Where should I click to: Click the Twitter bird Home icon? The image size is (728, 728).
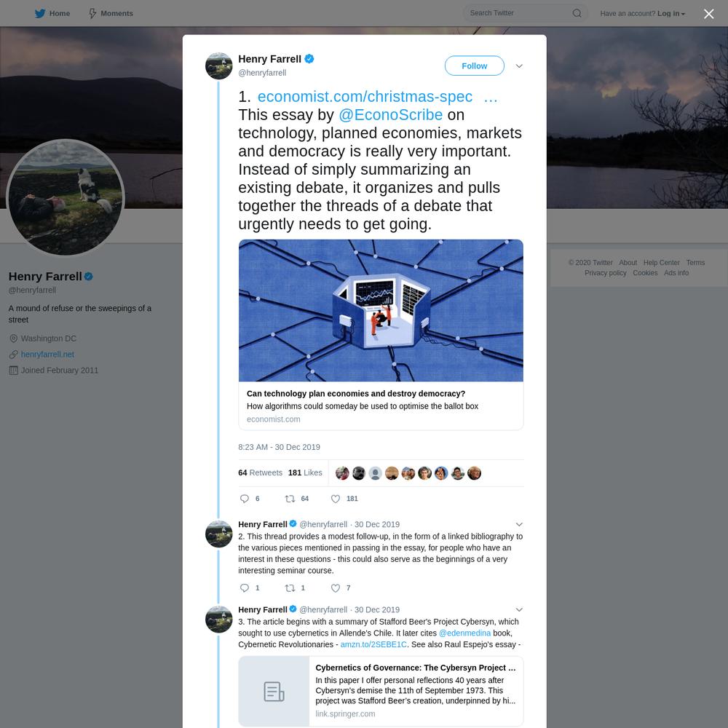coord(40,13)
